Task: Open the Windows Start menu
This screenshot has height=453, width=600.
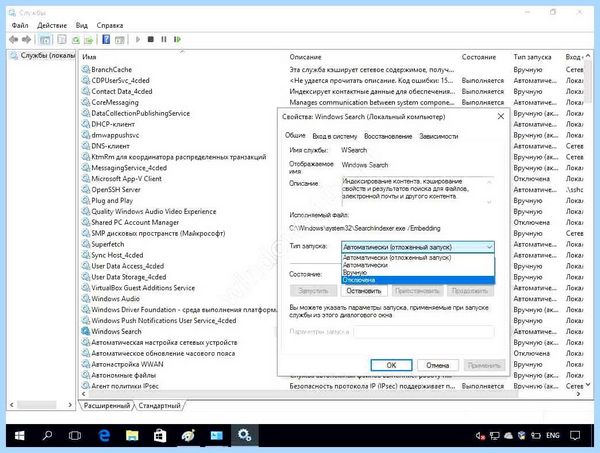Action: [19, 435]
